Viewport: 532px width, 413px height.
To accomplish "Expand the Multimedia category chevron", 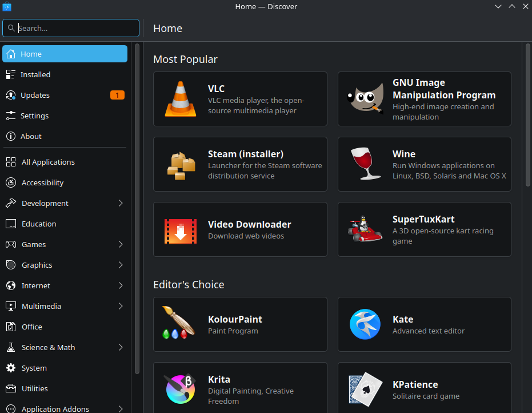I will tap(121, 306).
